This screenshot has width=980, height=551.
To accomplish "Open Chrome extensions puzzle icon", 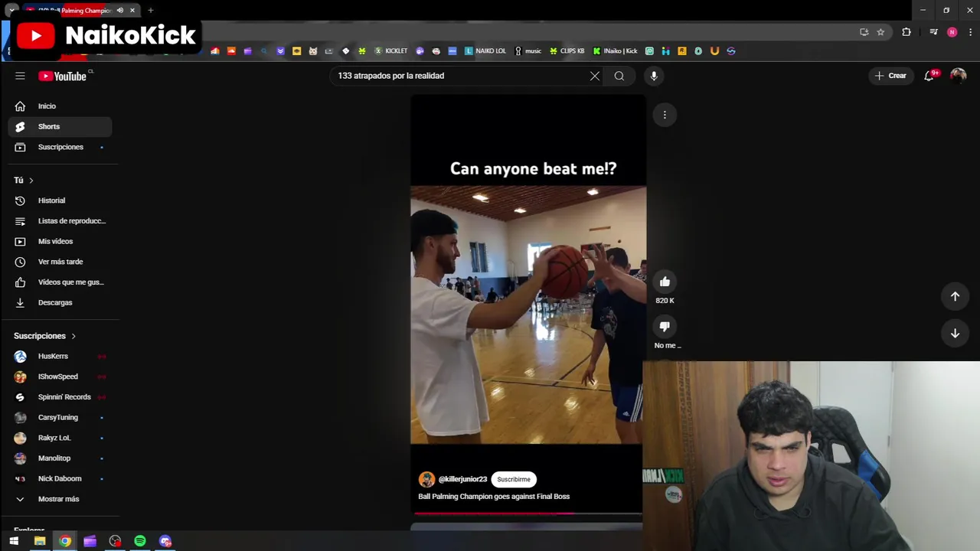I will pos(906,32).
